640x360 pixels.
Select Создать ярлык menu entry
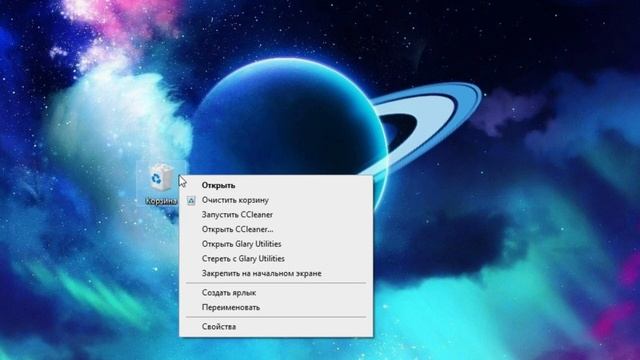276,293
